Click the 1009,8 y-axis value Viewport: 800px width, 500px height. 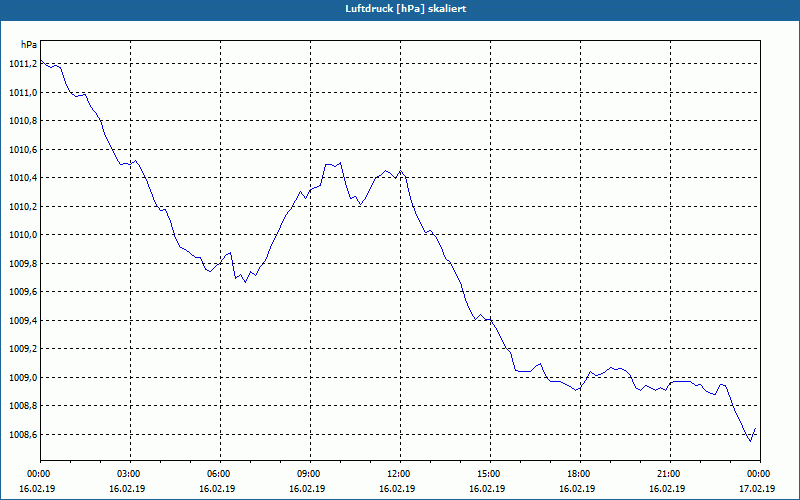tap(23, 263)
